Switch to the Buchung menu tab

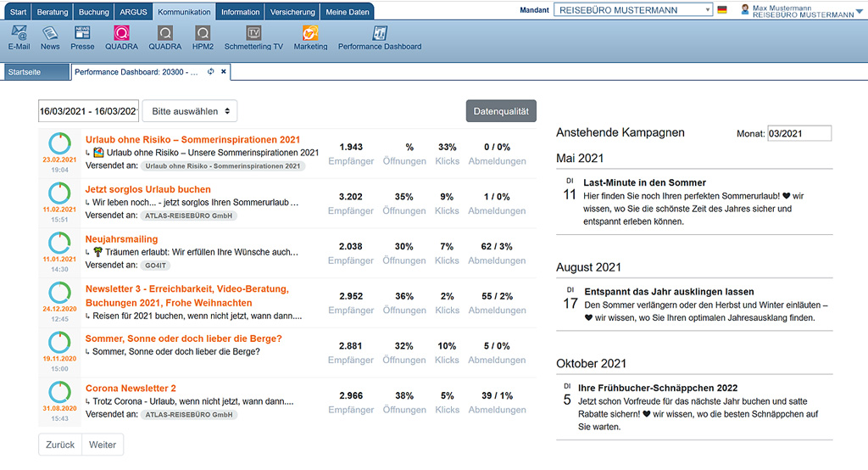click(x=93, y=12)
